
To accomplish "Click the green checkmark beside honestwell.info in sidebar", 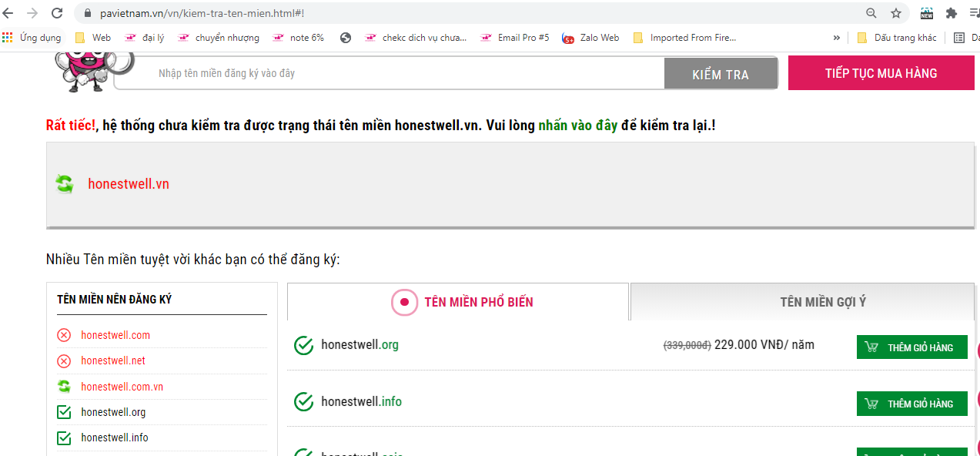I will pos(64,438).
